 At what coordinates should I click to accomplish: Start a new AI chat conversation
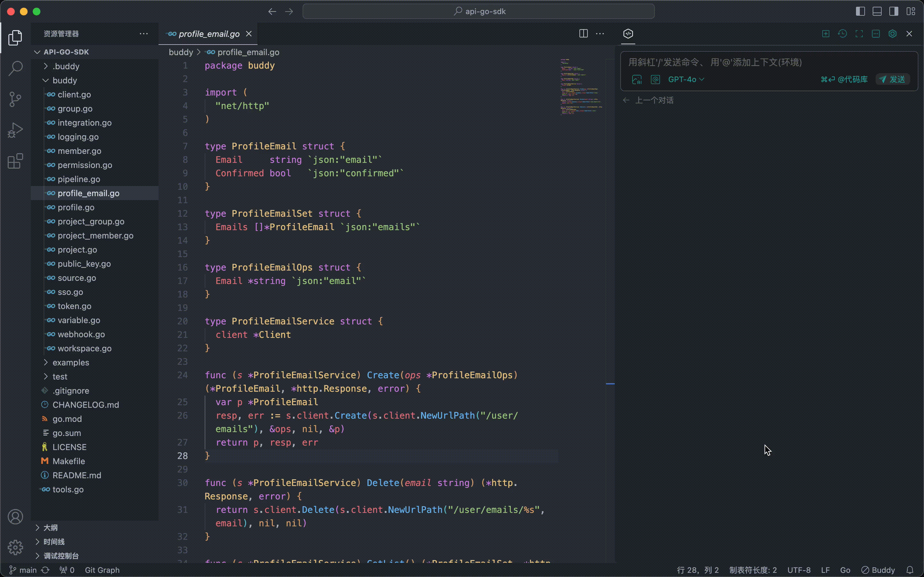coord(826,34)
